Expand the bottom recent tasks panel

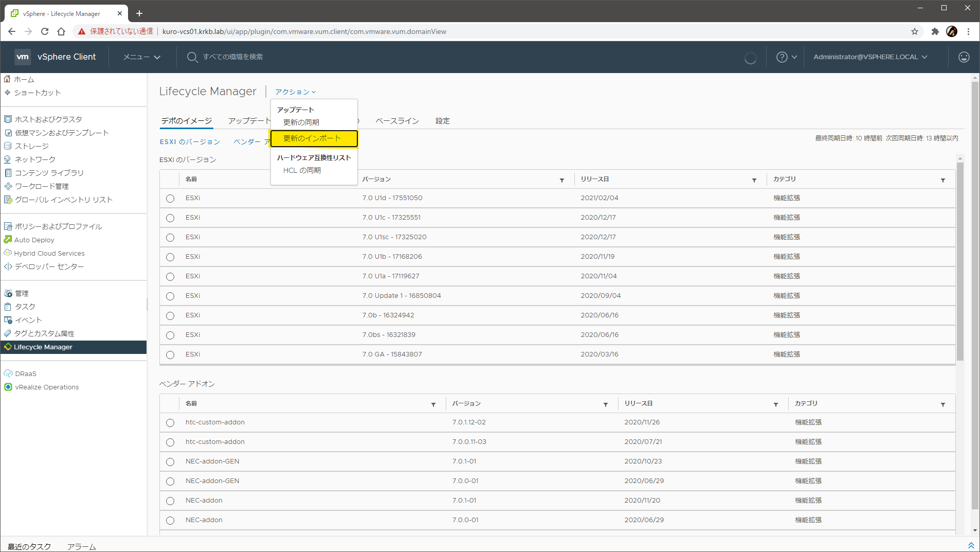[971, 545]
